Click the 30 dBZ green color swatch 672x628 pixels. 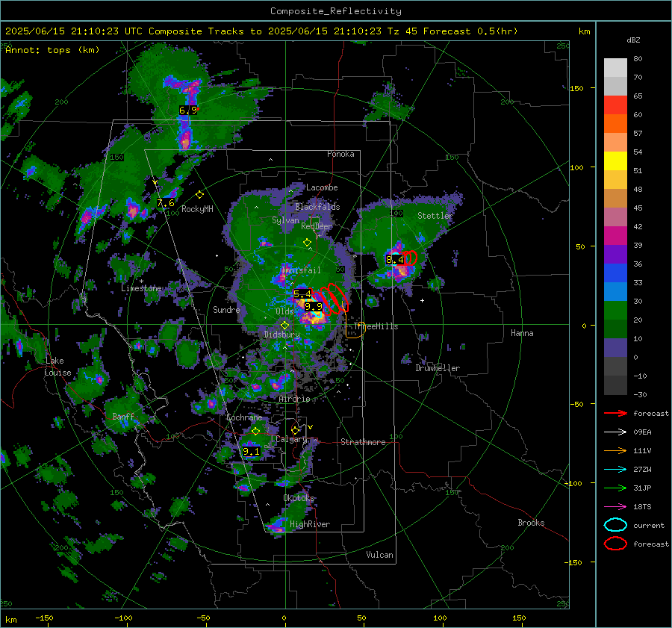[x=615, y=311]
